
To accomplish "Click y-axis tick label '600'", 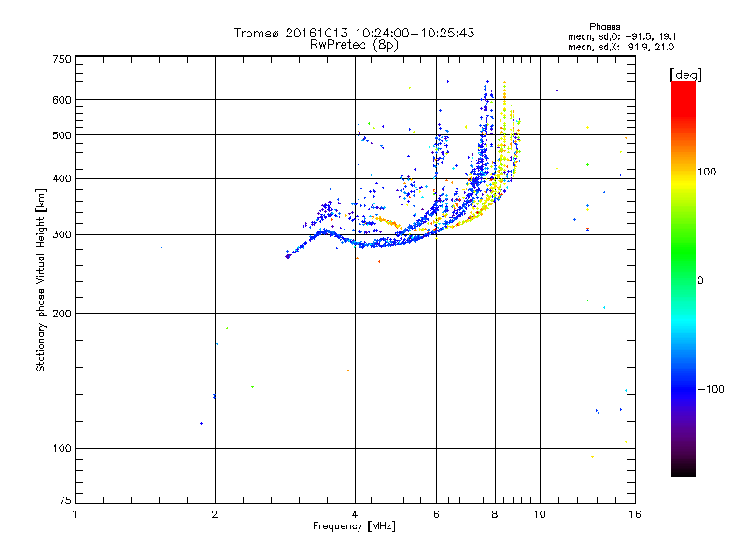I will [x=62, y=100].
